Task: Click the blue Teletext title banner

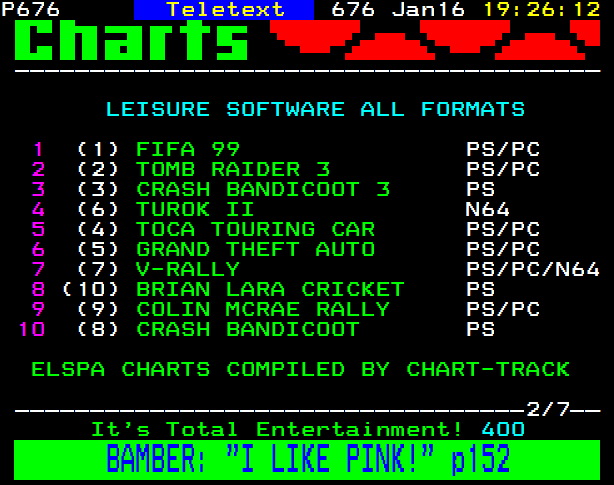Action: 224,9
